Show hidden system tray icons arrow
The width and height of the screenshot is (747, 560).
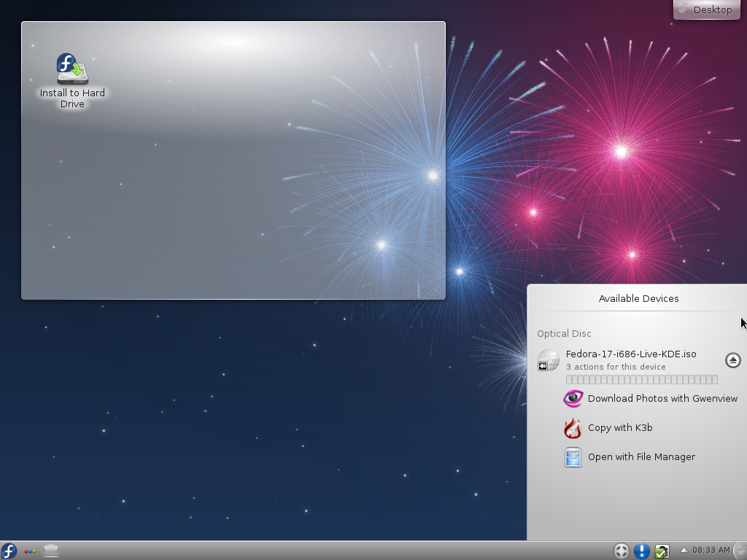coord(684,551)
